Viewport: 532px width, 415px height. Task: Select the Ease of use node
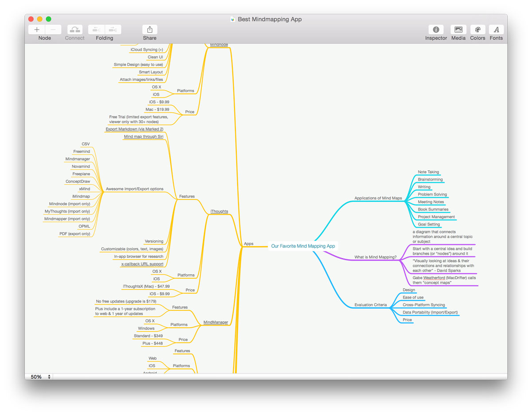(x=413, y=297)
